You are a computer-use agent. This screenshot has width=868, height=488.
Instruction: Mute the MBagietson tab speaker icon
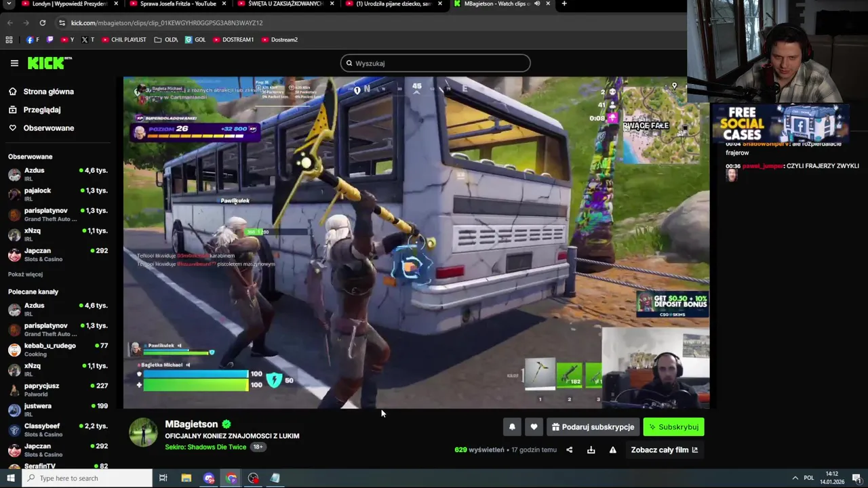(x=537, y=3)
